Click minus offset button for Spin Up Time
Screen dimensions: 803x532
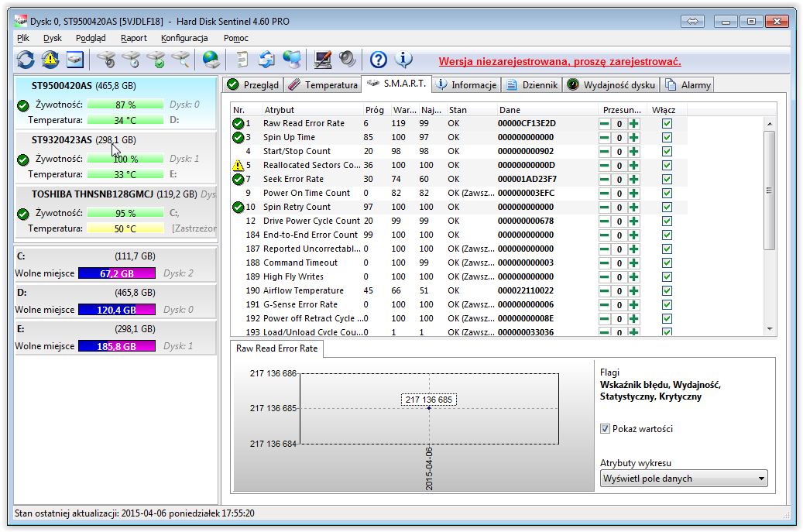click(x=604, y=137)
